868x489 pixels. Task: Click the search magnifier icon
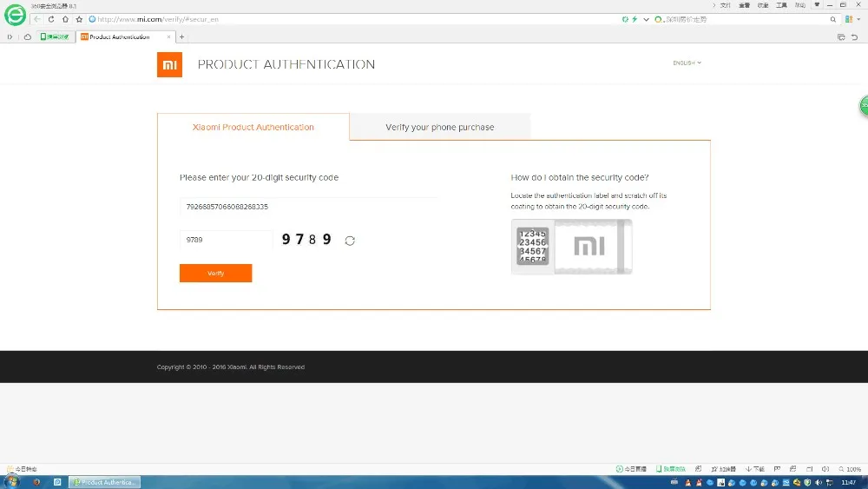[833, 19]
